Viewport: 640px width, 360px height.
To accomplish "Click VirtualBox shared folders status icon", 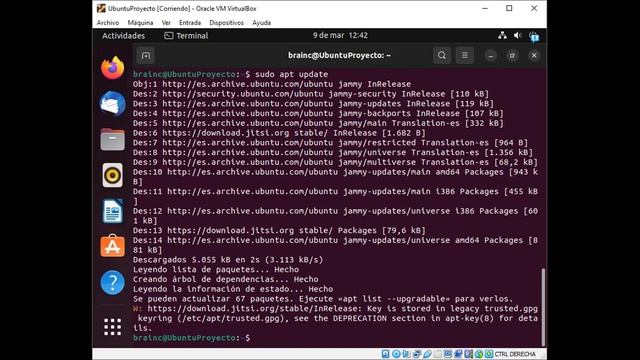I will coord(437,354).
